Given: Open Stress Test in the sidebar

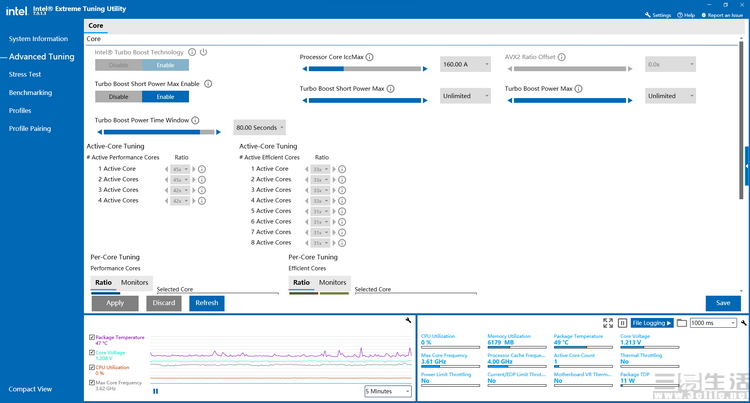Looking at the screenshot, I should coord(25,74).
